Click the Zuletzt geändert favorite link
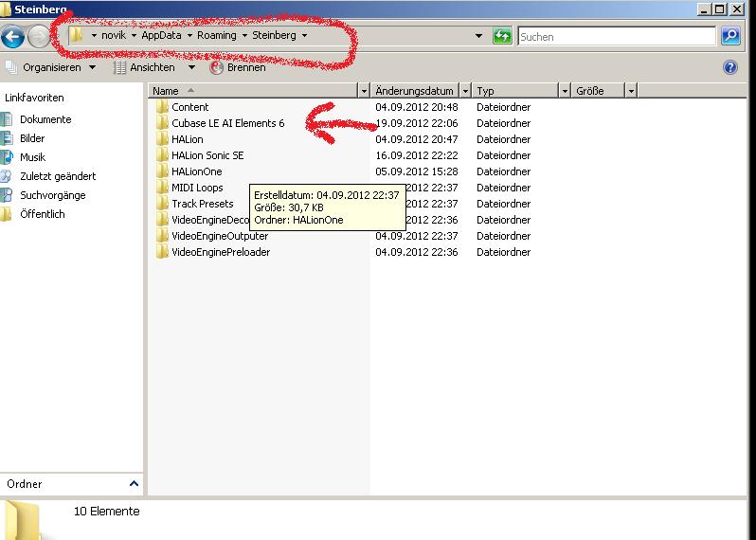 click(x=58, y=176)
